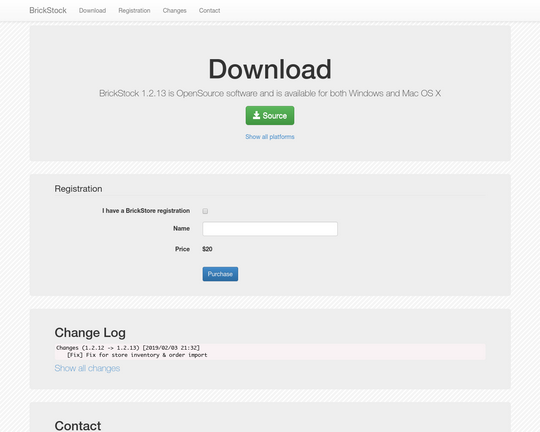The height and width of the screenshot is (432, 540).
Task: Go to the Download nav item
Action: click(x=92, y=11)
